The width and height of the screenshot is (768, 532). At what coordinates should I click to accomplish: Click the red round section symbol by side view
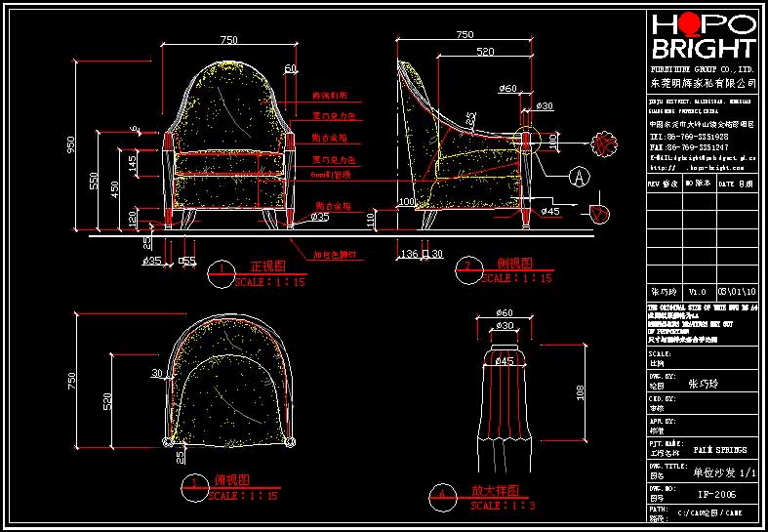604,144
